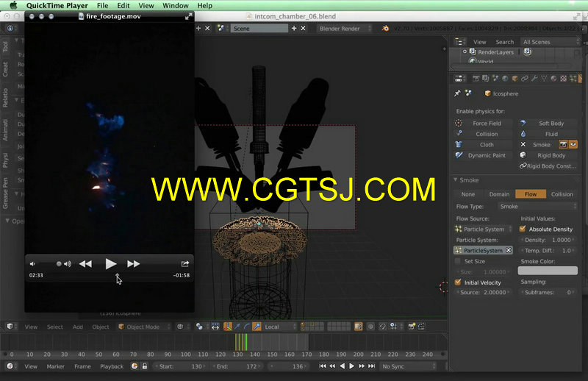Enable Soft Body physics
588x381 pixels.
tap(548, 123)
